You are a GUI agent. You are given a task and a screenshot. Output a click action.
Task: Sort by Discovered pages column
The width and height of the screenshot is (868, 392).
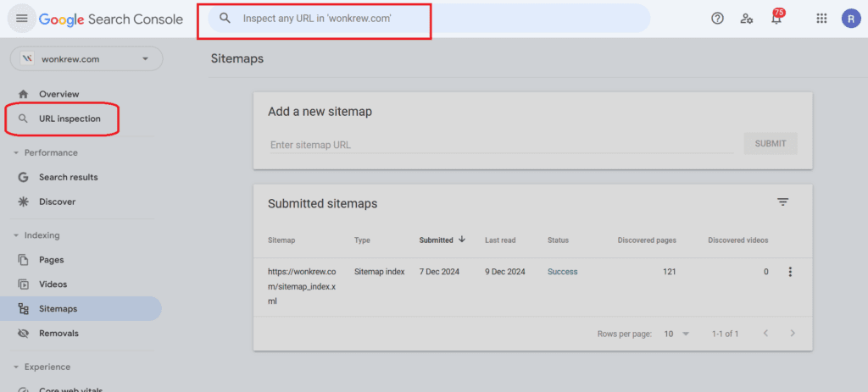(647, 240)
